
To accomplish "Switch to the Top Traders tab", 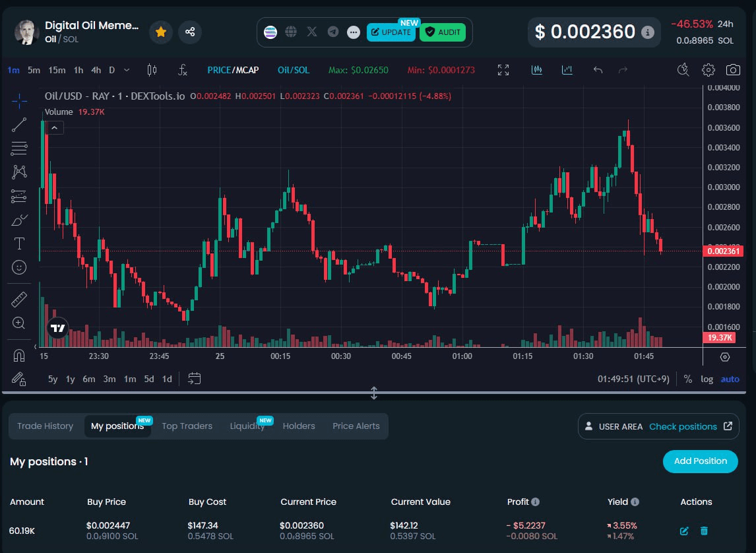I will point(187,426).
